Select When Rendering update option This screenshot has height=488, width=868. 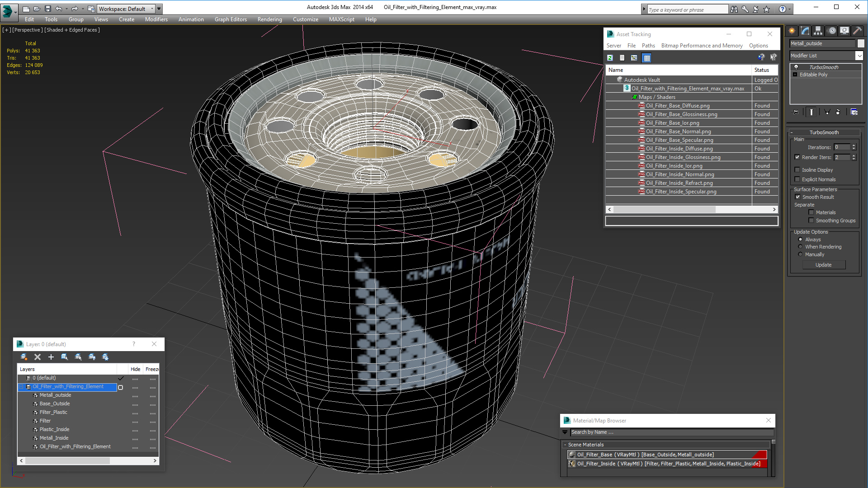pyautogui.click(x=800, y=247)
